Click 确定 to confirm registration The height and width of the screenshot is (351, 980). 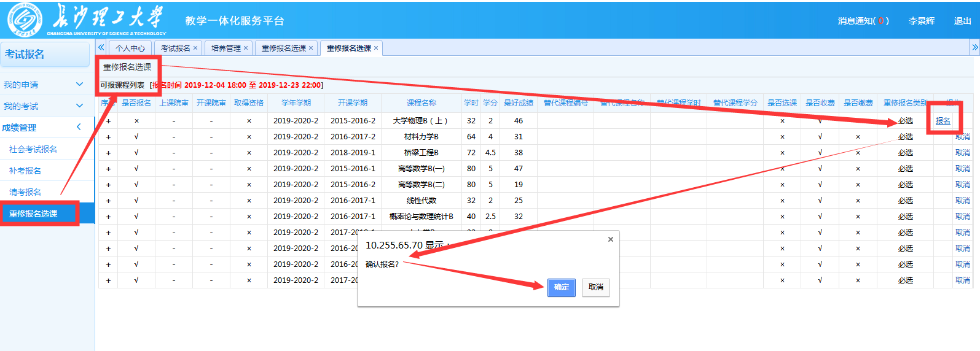tap(561, 287)
